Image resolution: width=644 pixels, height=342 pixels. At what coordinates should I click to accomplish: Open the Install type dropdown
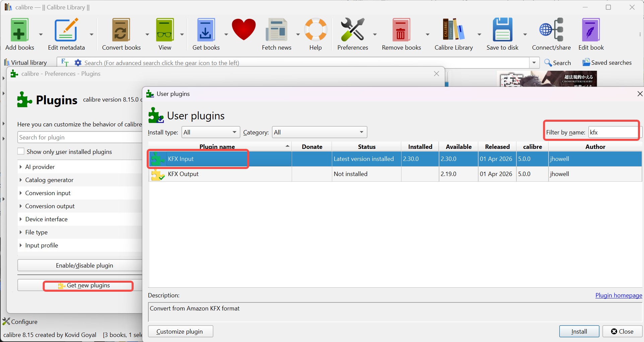pos(210,132)
